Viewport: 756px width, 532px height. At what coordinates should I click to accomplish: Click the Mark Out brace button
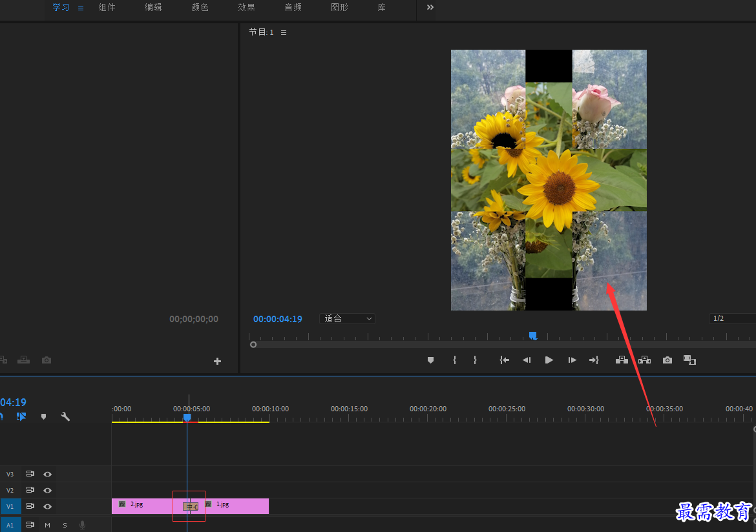[x=475, y=360]
